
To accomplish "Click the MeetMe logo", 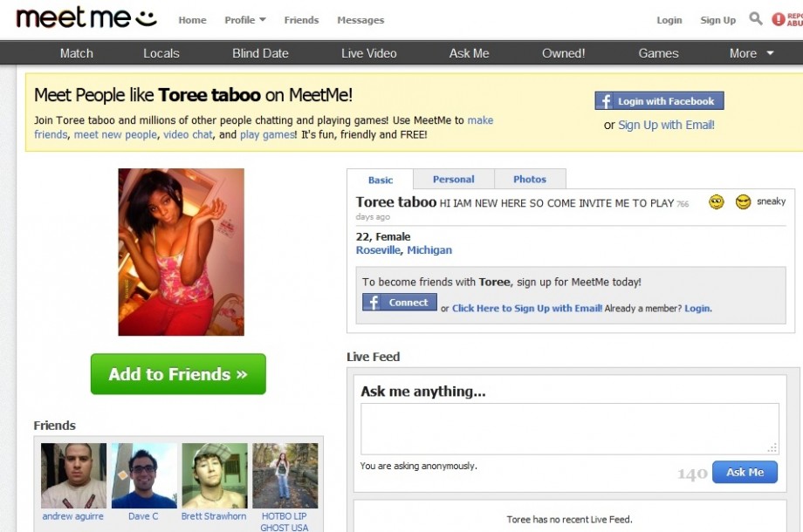I will [86, 17].
